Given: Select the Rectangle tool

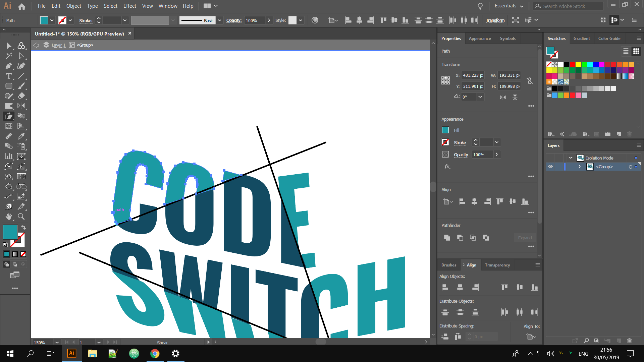Looking at the screenshot, I should coord(9,86).
